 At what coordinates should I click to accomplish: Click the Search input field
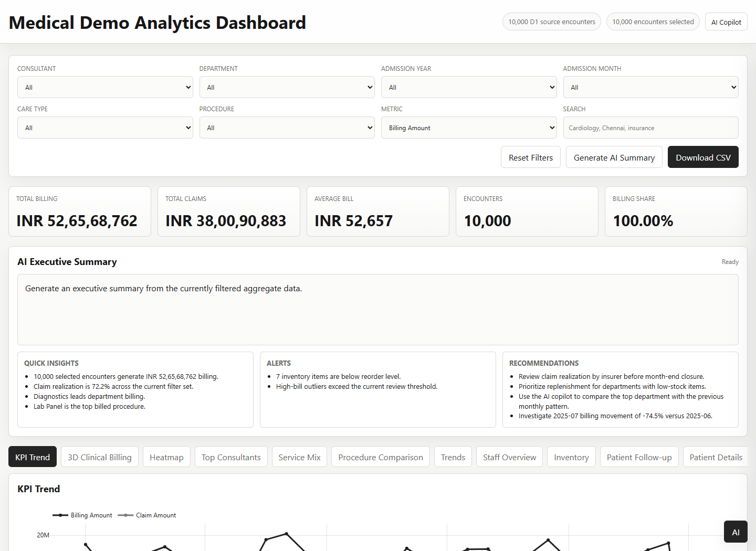(x=650, y=128)
